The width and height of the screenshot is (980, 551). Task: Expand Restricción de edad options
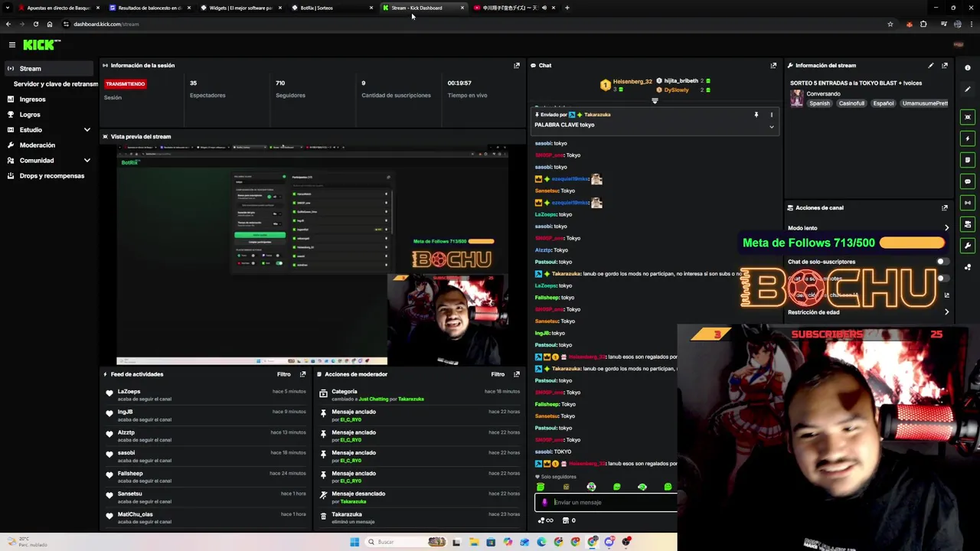click(946, 312)
